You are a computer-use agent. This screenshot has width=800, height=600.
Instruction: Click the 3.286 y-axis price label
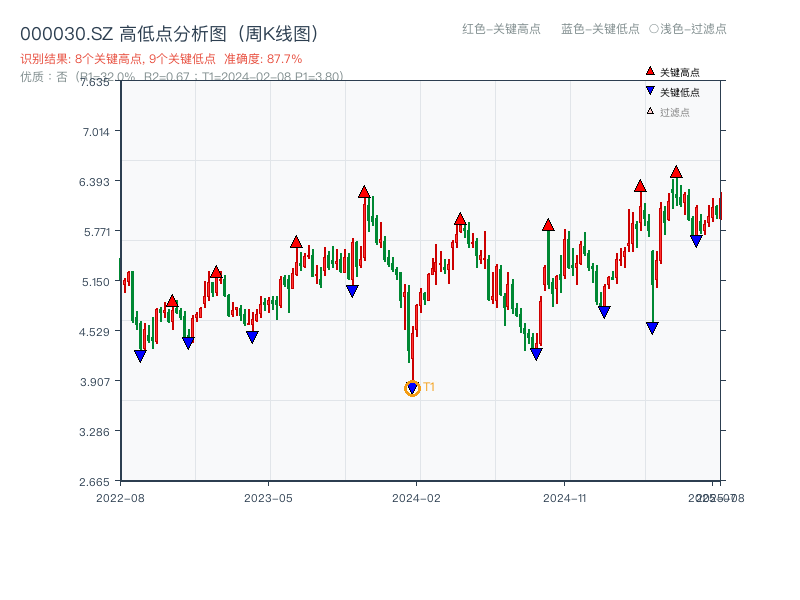[94, 432]
